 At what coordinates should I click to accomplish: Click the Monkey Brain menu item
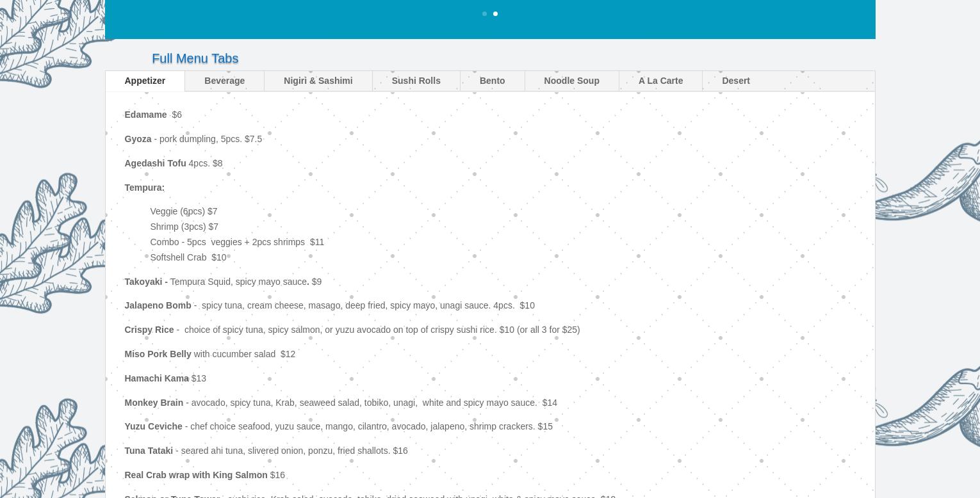coord(341,403)
